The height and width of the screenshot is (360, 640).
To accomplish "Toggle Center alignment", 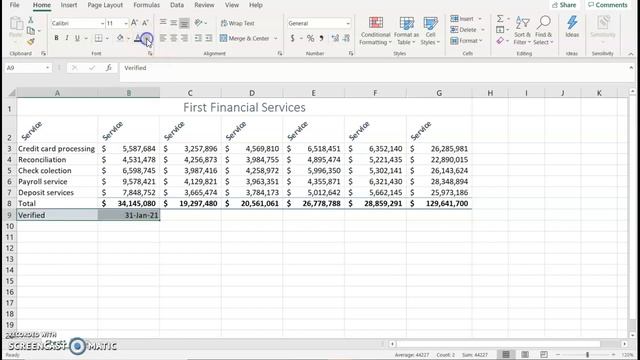I will (x=173, y=38).
